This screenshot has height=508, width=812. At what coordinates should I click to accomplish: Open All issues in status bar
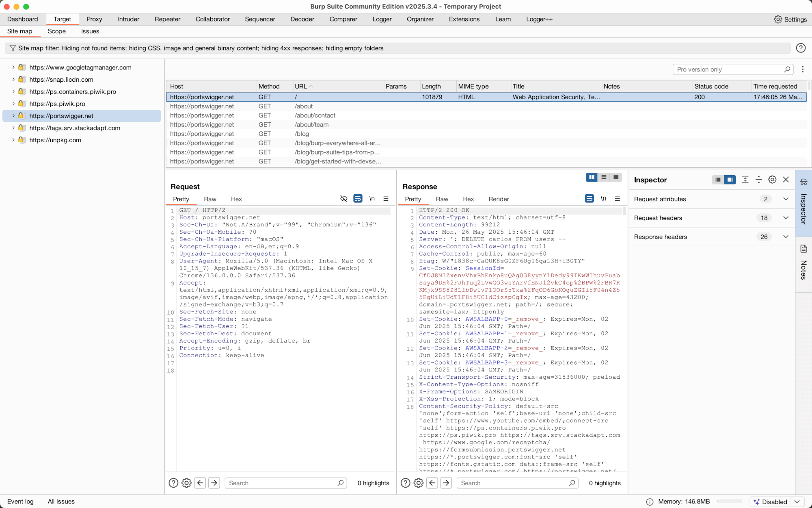click(x=61, y=501)
